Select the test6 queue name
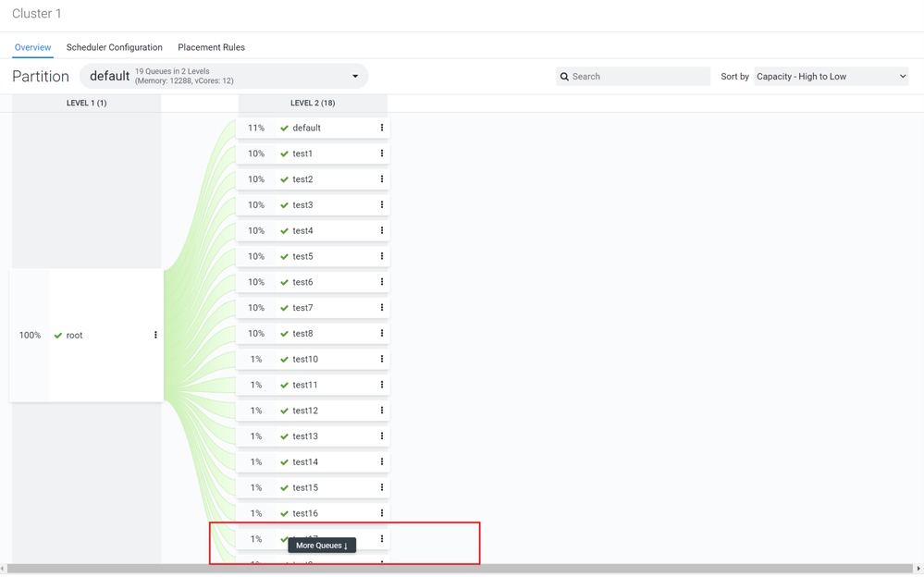Viewport: 924px width, 577px height. click(302, 282)
